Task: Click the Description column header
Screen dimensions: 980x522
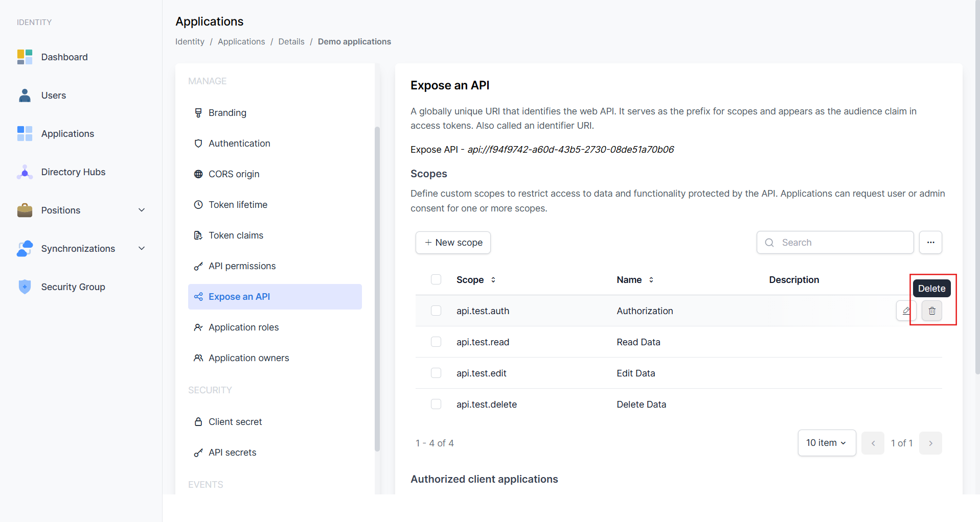Action: [x=794, y=280]
